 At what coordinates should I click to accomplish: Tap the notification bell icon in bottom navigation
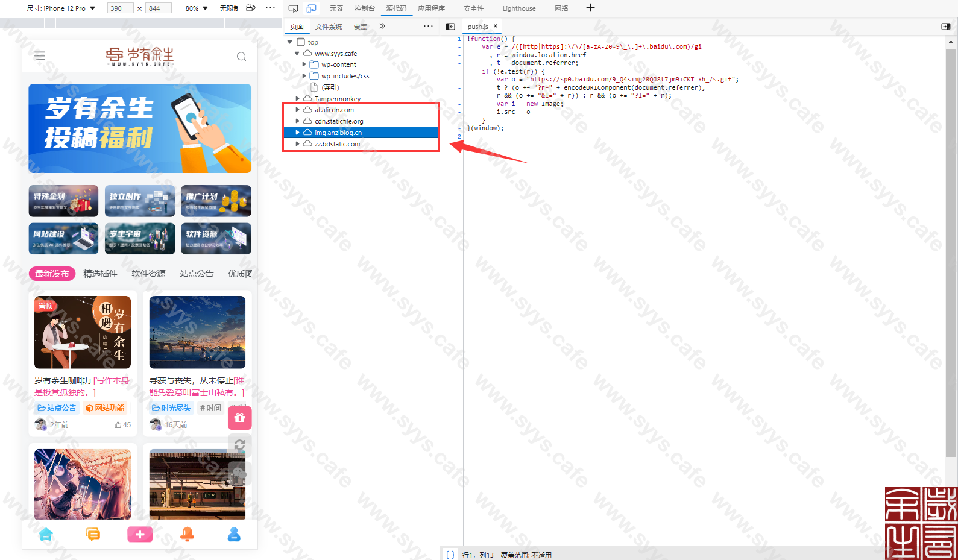187,534
